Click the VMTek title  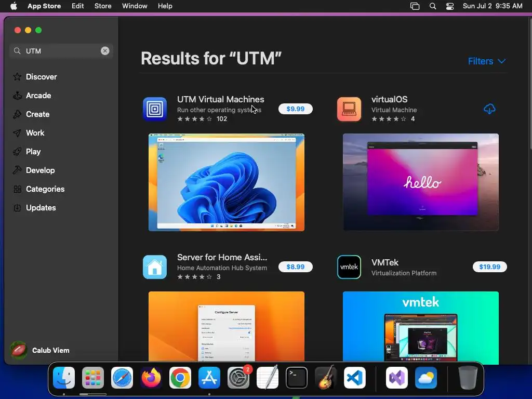pyautogui.click(x=385, y=262)
